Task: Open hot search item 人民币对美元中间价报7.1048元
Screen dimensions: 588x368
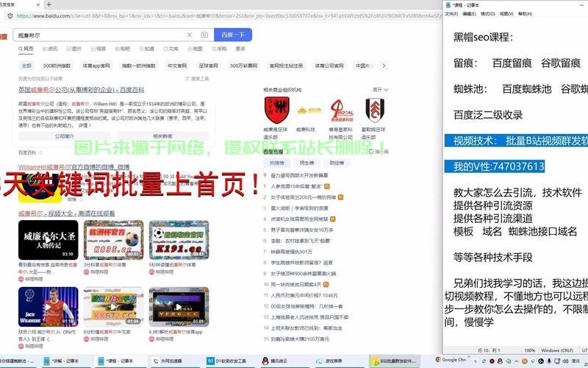Action: [x=304, y=296]
